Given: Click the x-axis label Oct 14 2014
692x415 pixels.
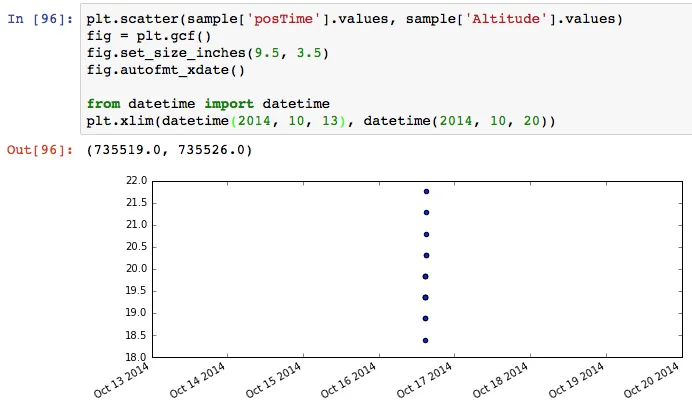Looking at the screenshot, I should click(x=197, y=381).
